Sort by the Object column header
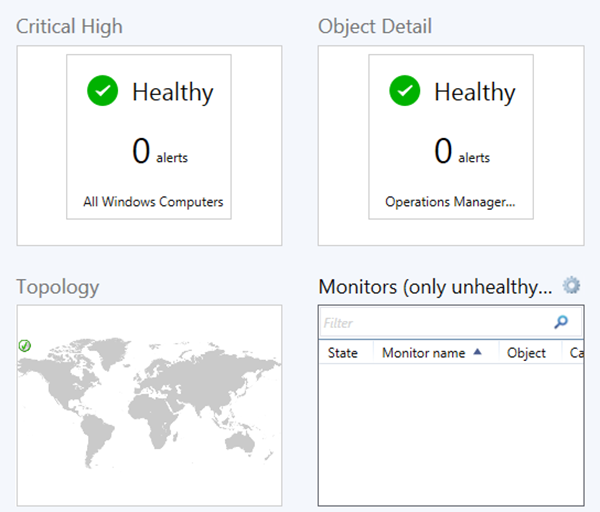 point(526,353)
